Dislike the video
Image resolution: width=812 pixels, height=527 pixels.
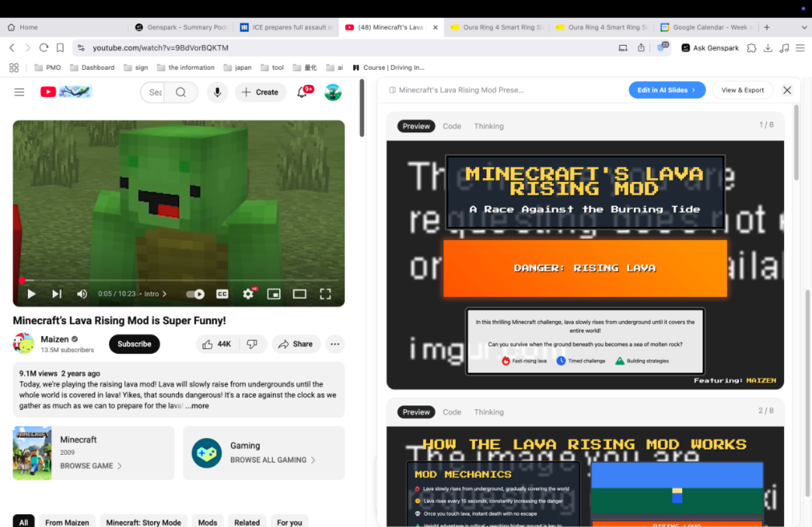[252, 344]
